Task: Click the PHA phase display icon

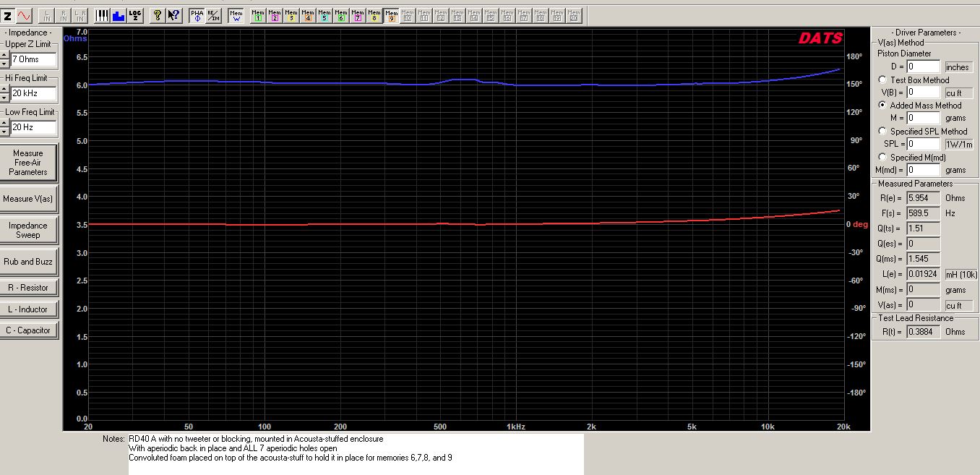Action: pos(197,15)
